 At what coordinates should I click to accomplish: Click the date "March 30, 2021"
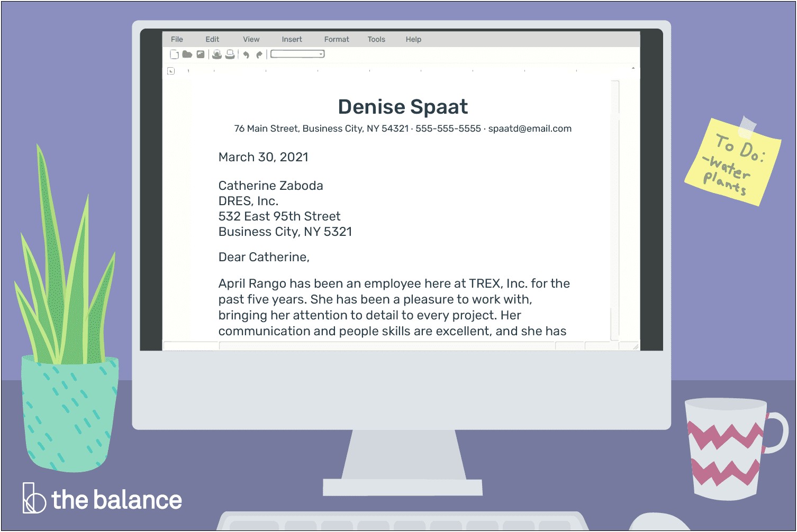coord(263,157)
